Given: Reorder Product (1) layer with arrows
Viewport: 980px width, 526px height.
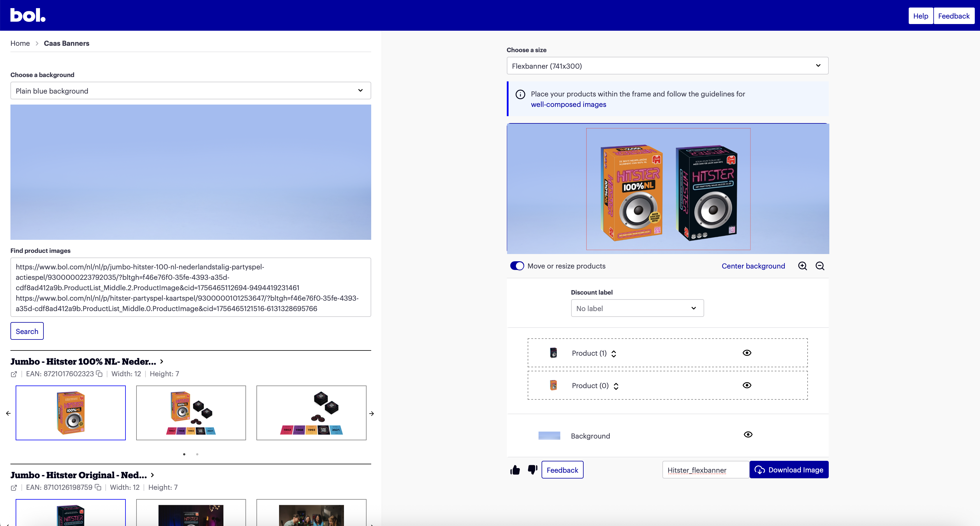Looking at the screenshot, I should [x=614, y=353].
